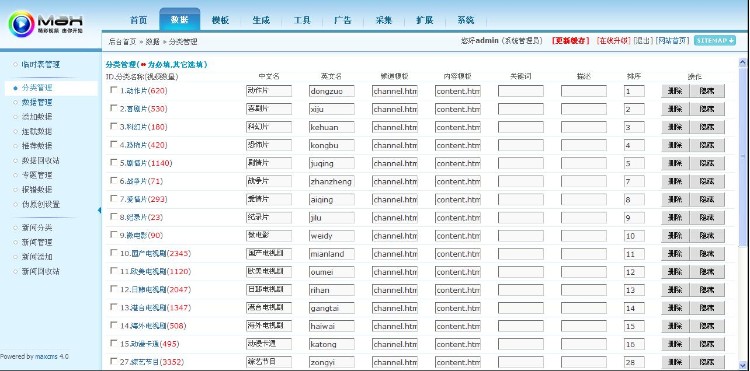750x371 pixels.
Task: Open the SITEMAP dropdown button
Action: (715, 41)
